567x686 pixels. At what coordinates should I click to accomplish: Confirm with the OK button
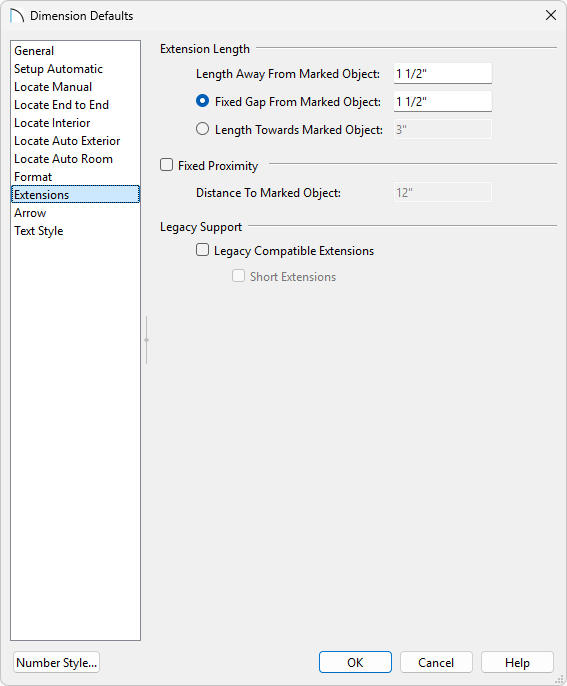(x=355, y=662)
